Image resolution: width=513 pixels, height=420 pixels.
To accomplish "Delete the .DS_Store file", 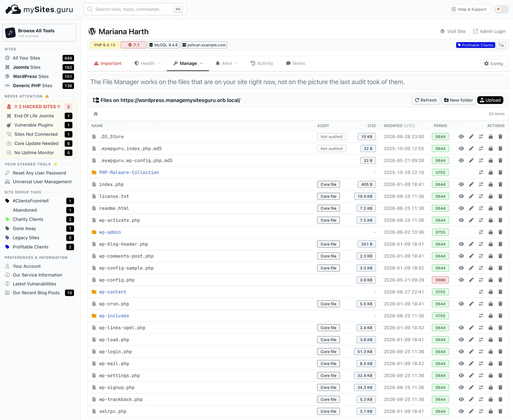I will click(500, 136).
